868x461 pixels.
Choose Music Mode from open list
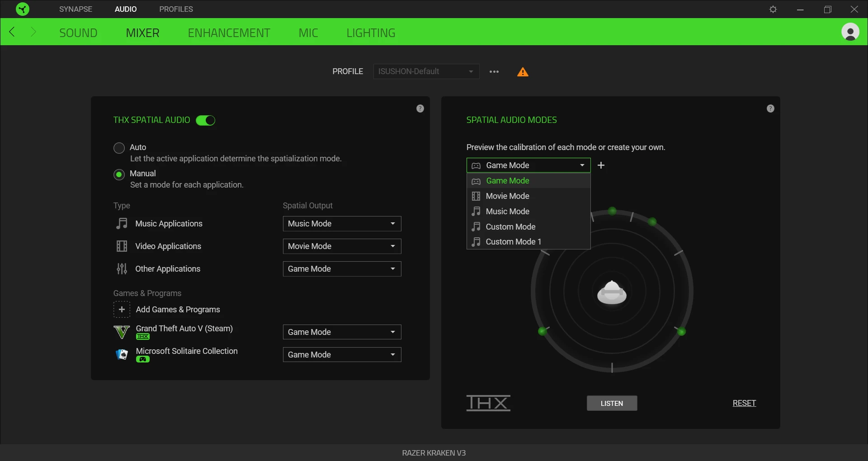click(528, 212)
